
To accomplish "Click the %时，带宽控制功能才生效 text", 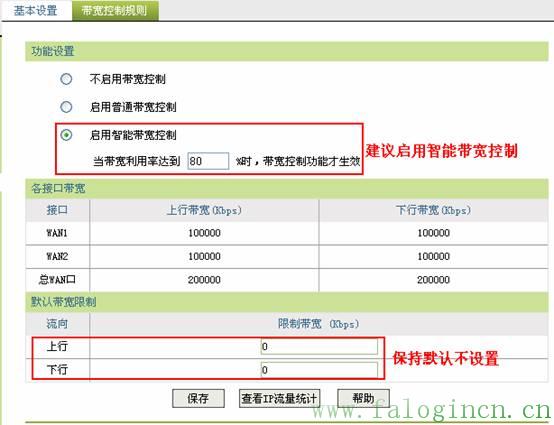I will [298, 161].
